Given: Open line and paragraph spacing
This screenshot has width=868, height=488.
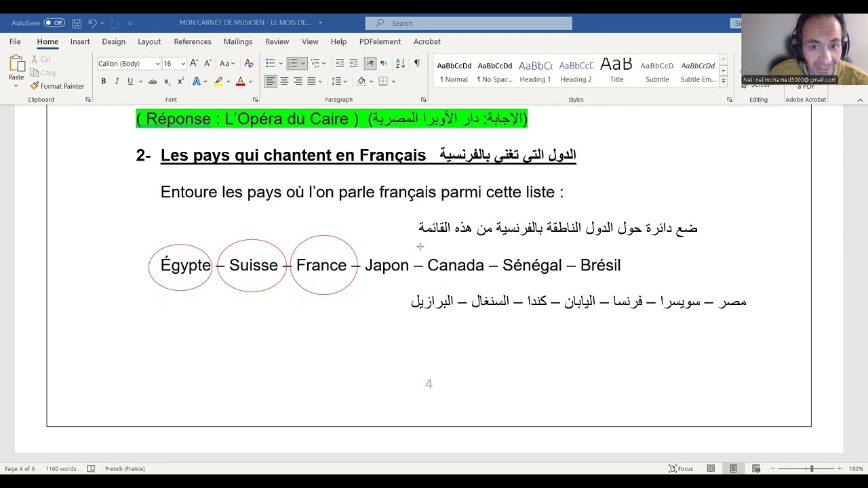Looking at the screenshot, I should click(x=336, y=81).
